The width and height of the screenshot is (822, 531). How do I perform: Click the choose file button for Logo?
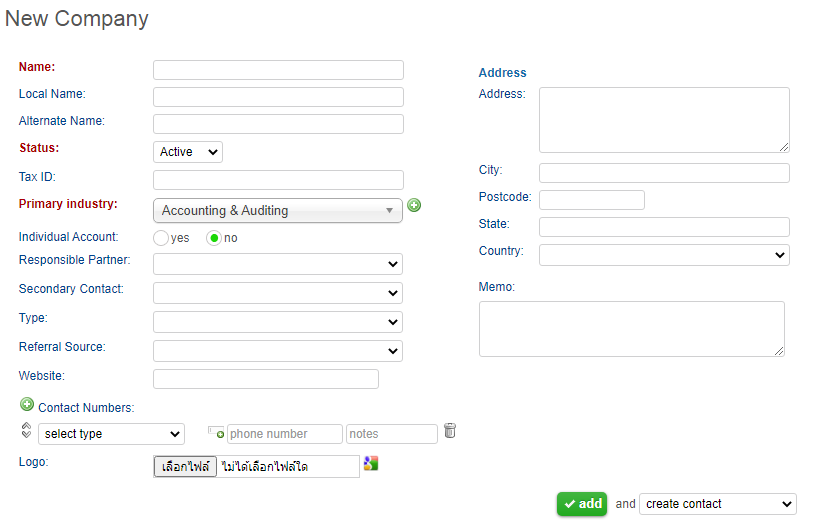click(x=185, y=466)
